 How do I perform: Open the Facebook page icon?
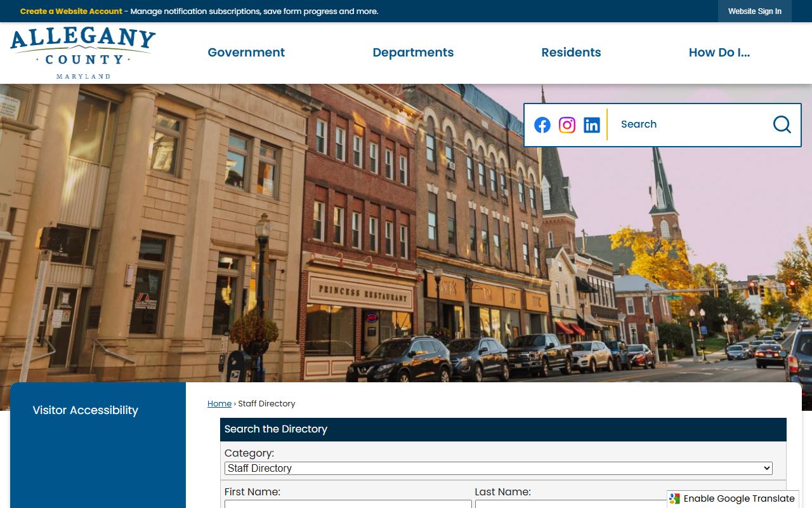(x=542, y=125)
